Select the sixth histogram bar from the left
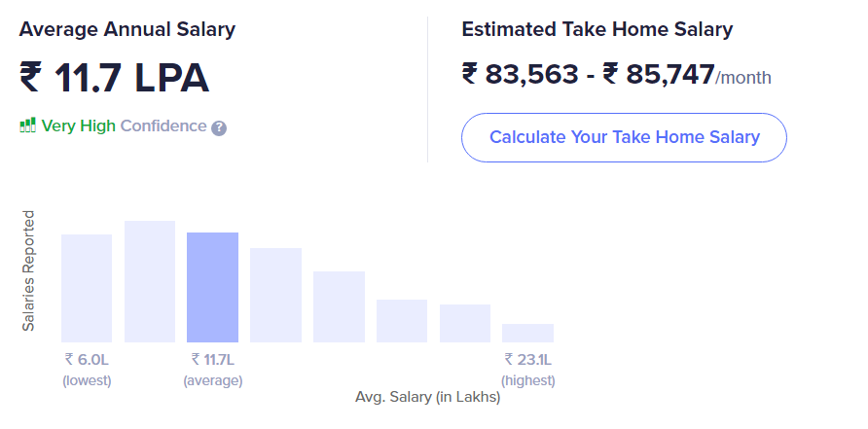868x429 pixels. pos(402,321)
